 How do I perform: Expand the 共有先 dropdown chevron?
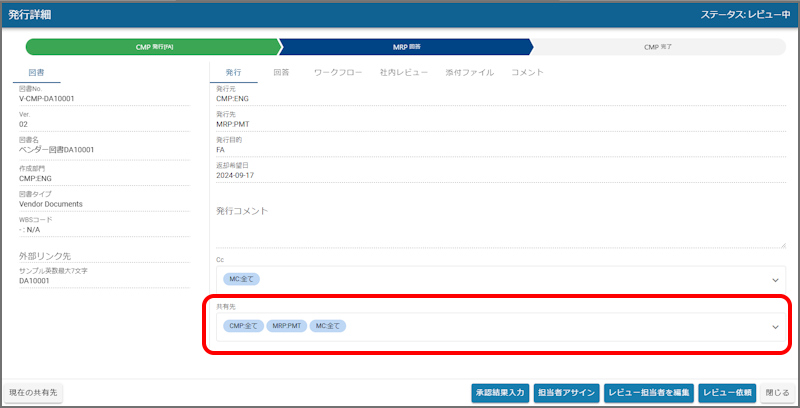776,327
